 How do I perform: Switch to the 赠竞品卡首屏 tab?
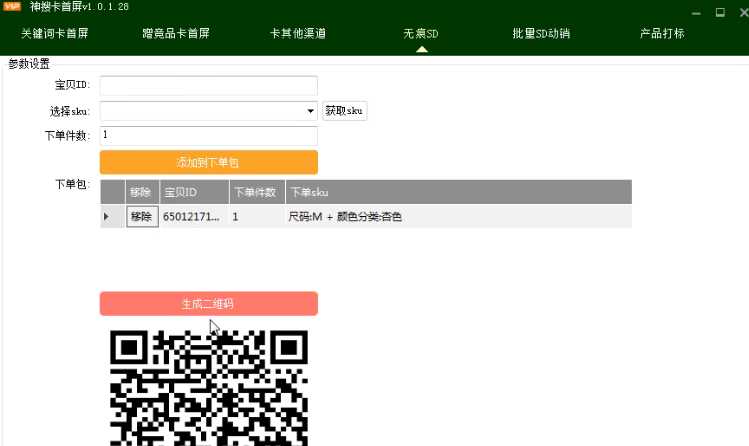tap(176, 33)
